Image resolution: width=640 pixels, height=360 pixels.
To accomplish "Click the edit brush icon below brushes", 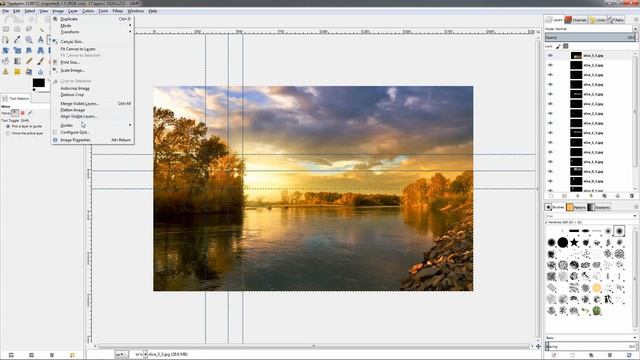I will pos(554,355).
